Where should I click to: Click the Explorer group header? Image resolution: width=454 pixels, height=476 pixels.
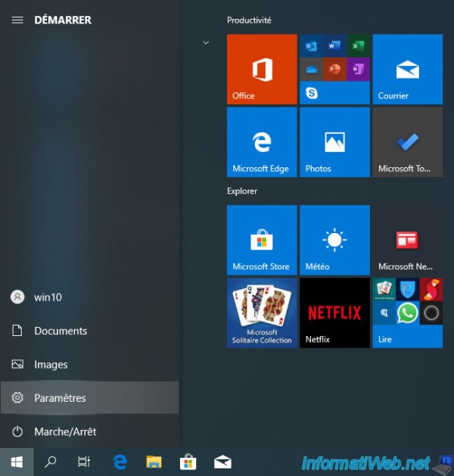click(x=242, y=191)
